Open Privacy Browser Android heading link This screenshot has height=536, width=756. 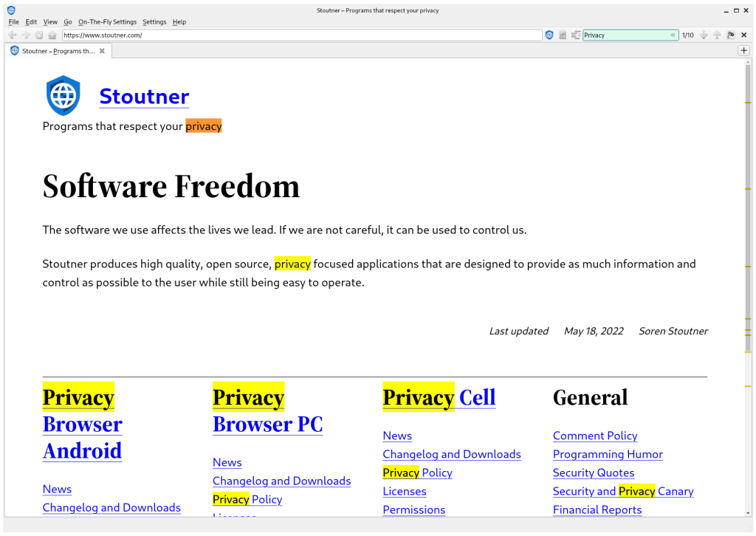click(x=83, y=423)
